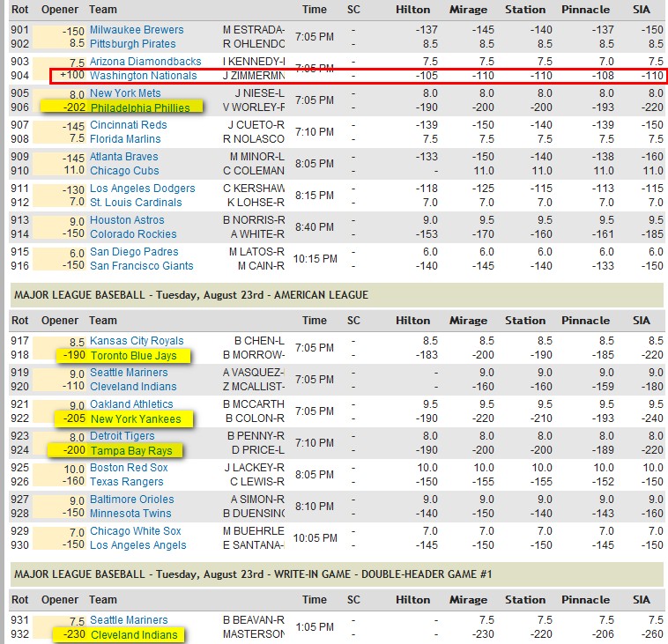This screenshot has height=644, width=668.
Task: Click 10:15 PM time for Padres-Giants
Action: (315, 259)
